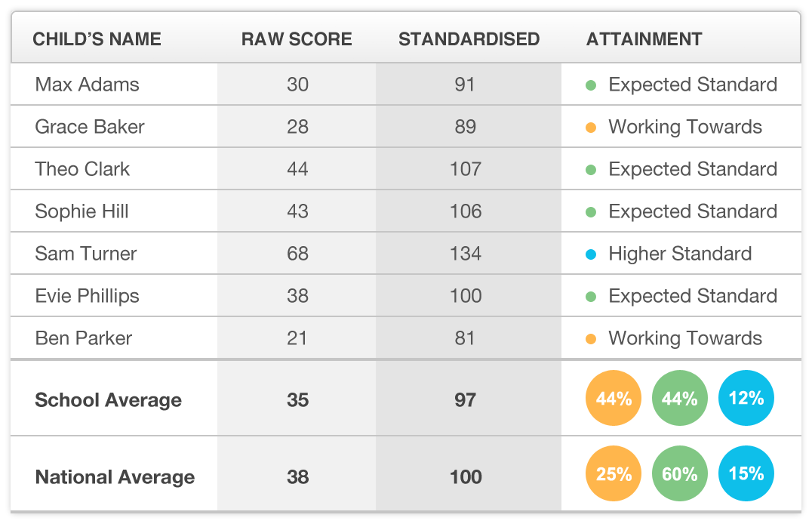Screen dimensions: 812x524
Task: Click the orange 25% National Average circle
Action: [614, 474]
